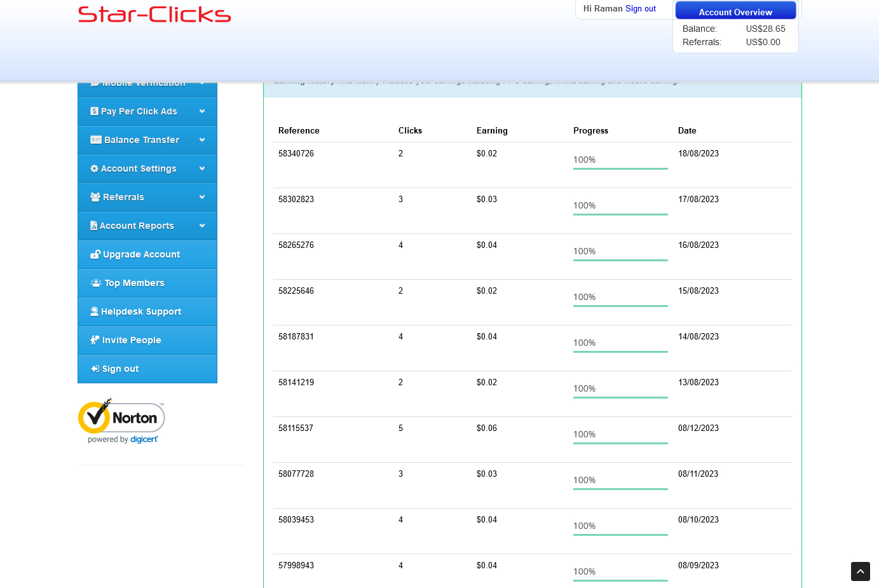Screen dimensions: 879x588
Task: Select reference number 58187831
Action: tap(296, 336)
